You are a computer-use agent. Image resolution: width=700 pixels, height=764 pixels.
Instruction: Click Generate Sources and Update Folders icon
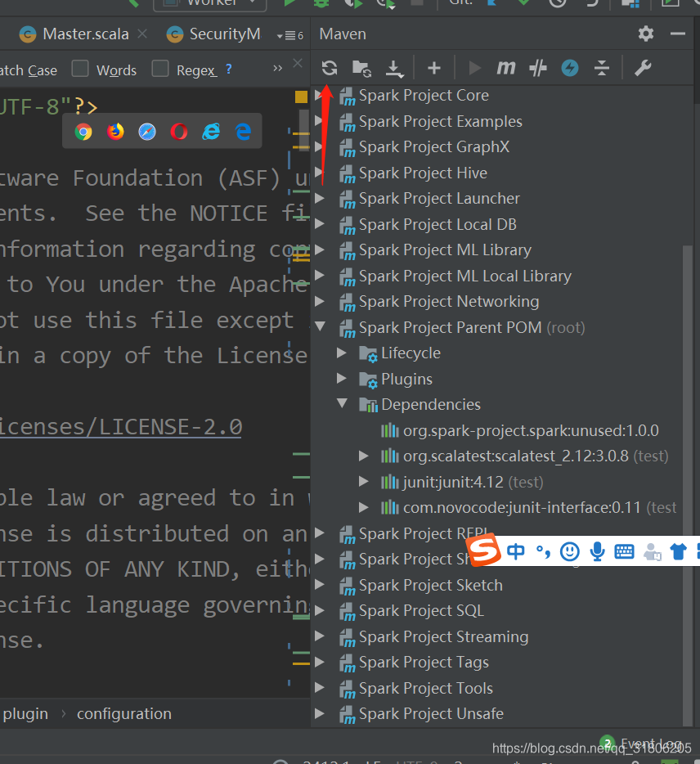(361, 68)
